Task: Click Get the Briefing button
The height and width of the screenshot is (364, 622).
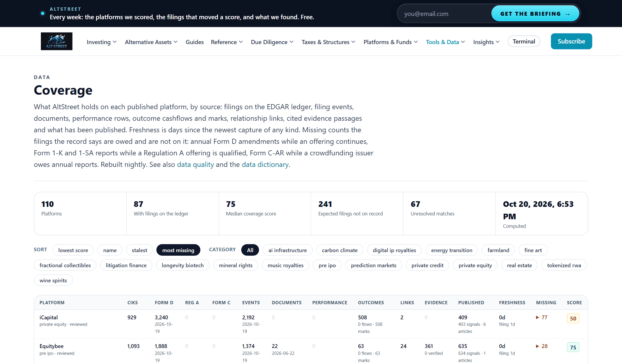Action: click(535, 14)
